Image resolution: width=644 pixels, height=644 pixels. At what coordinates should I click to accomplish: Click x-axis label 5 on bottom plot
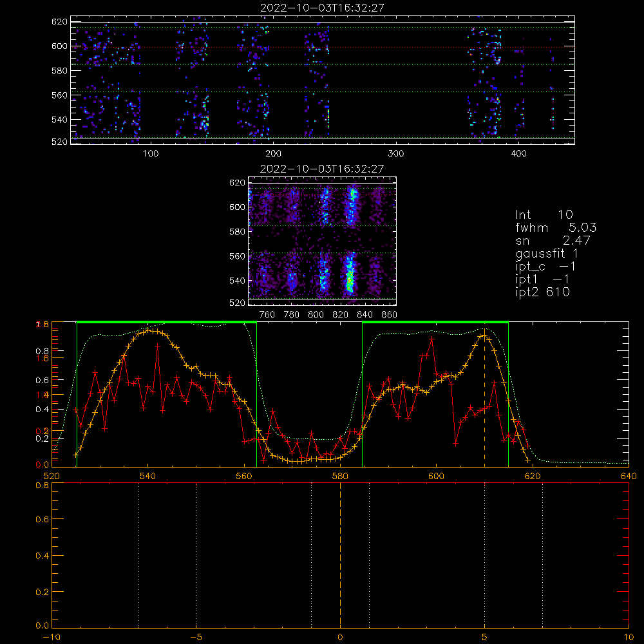[x=485, y=638]
